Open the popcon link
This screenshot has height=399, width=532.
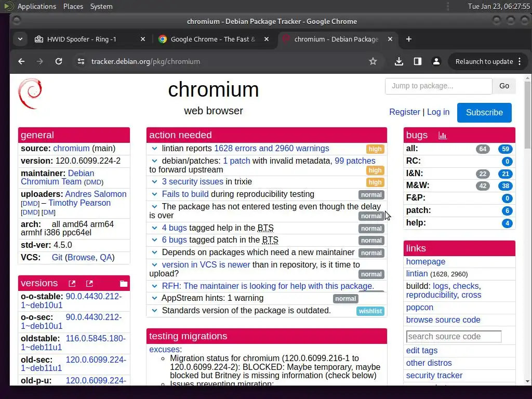click(x=420, y=308)
